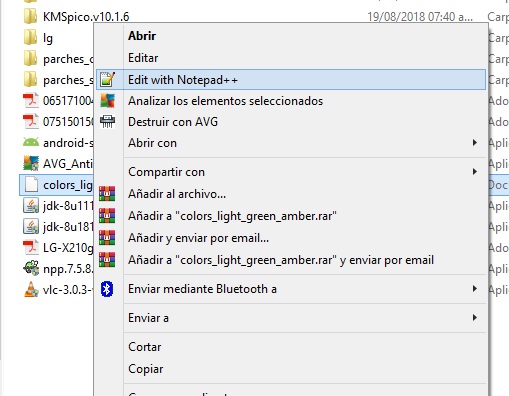Select the parches_c folder name

pyautogui.click(x=68, y=59)
